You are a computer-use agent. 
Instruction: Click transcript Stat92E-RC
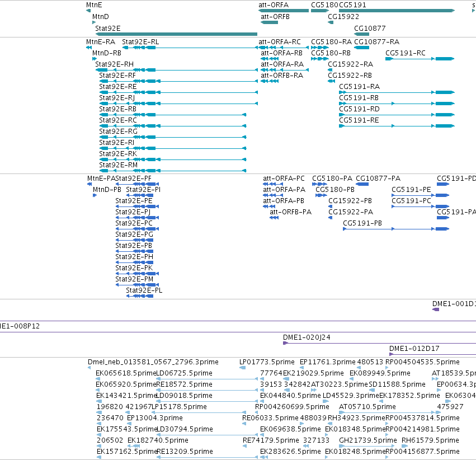(173, 126)
